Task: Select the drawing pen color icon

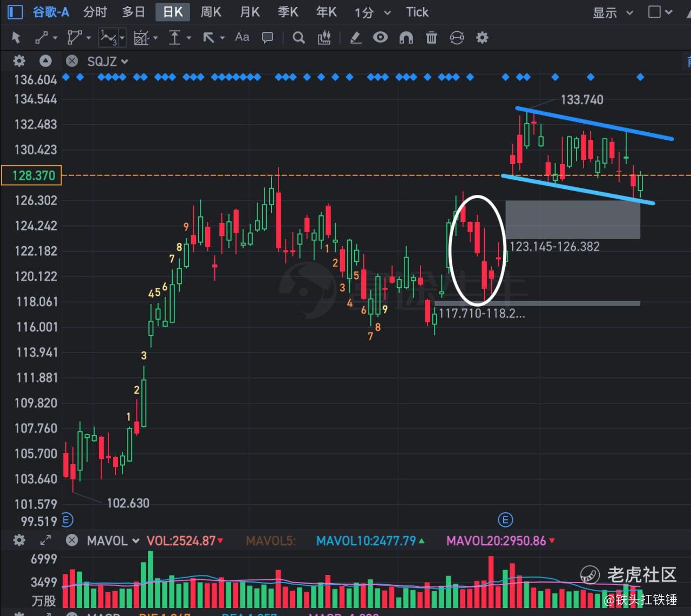Action: (x=355, y=37)
